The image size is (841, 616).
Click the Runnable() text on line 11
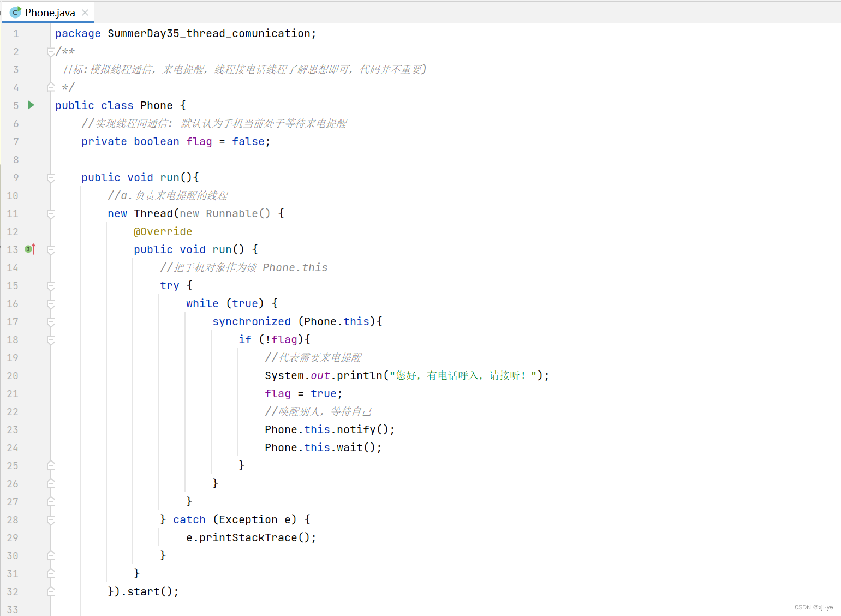(238, 214)
